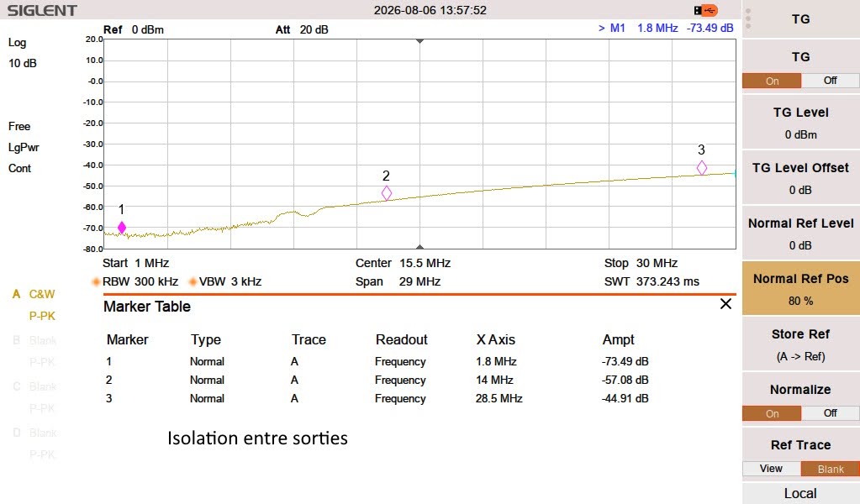This screenshot has height=504, width=860.
Task: Click the Start 1 MHz frequency
Action: point(135,263)
